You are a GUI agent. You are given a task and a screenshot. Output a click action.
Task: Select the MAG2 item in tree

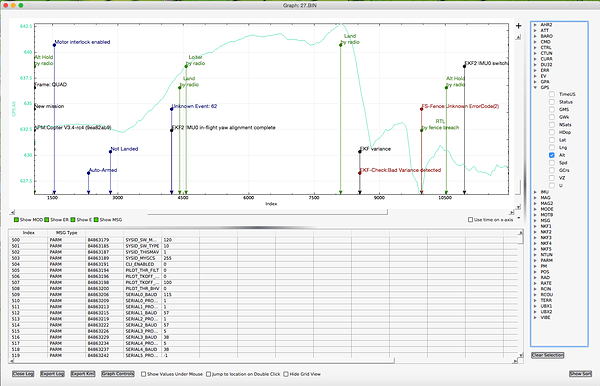pyautogui.click(x=546, y=204)
